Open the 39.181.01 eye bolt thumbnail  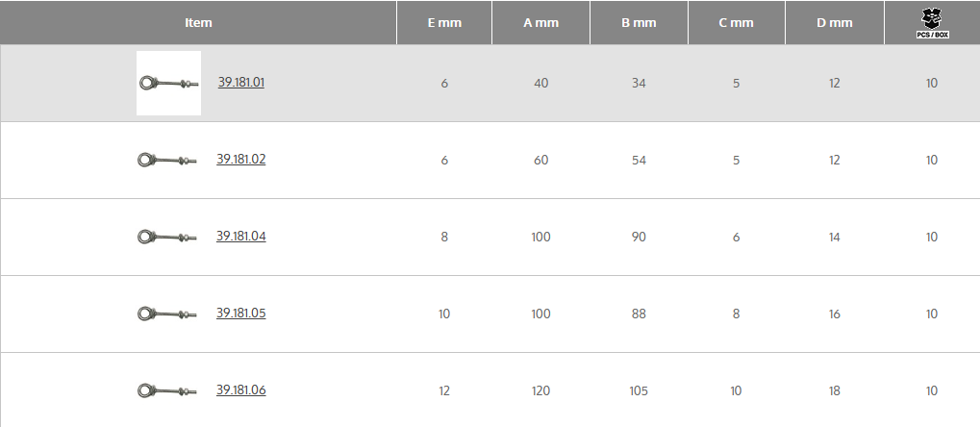pos(168,84)
